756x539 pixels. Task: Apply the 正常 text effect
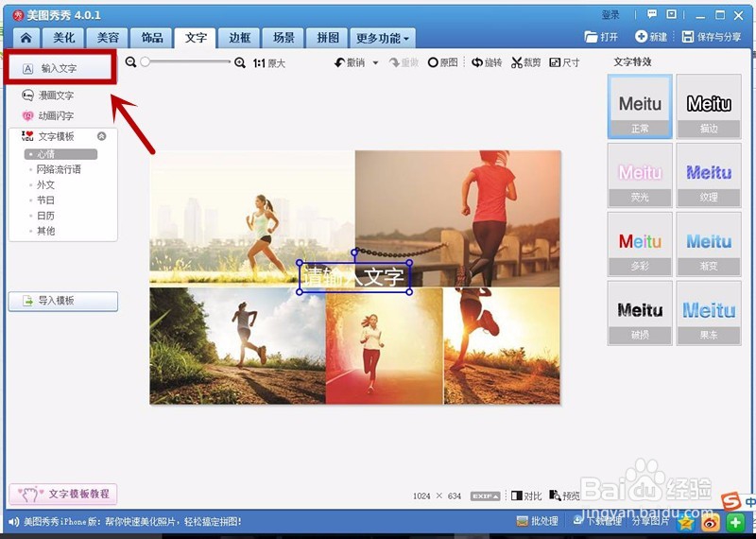coord(640,107)
